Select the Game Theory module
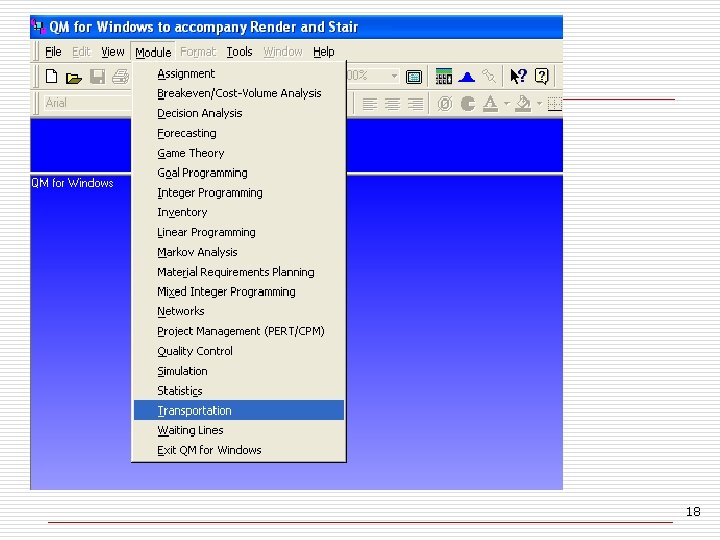Image resolution: width=720 pixels, height=540 pixels. pyautogui.click(x=239, y=153)
